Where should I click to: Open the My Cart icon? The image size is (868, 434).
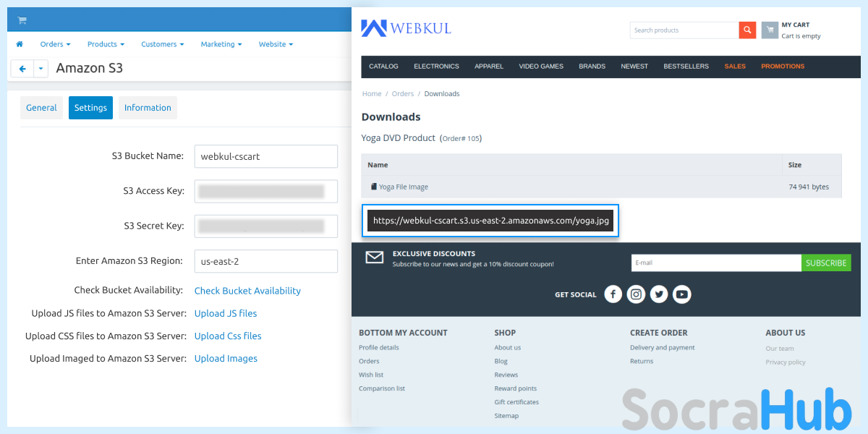770,30
